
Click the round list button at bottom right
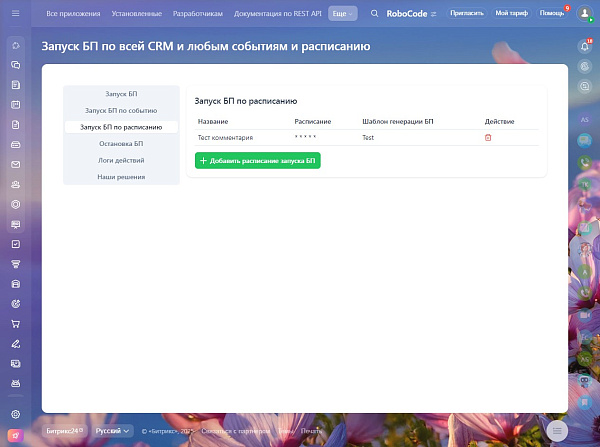(x=557, y=431)
